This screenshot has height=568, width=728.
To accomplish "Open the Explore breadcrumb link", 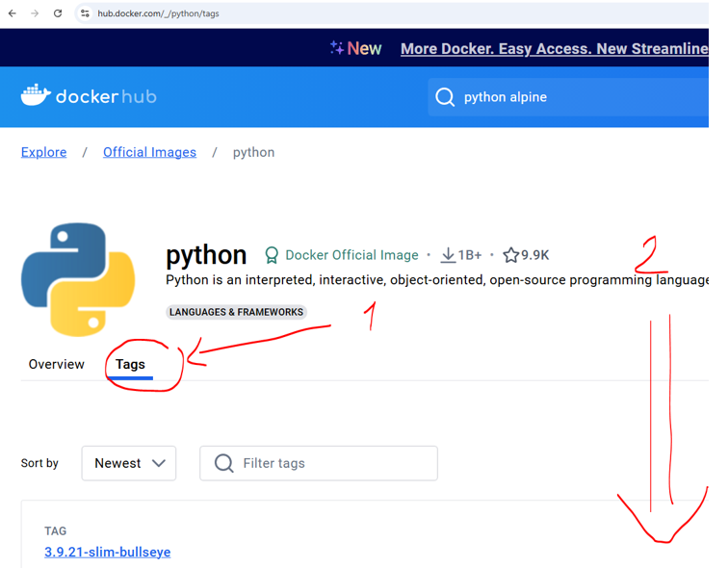I will 44,152.
